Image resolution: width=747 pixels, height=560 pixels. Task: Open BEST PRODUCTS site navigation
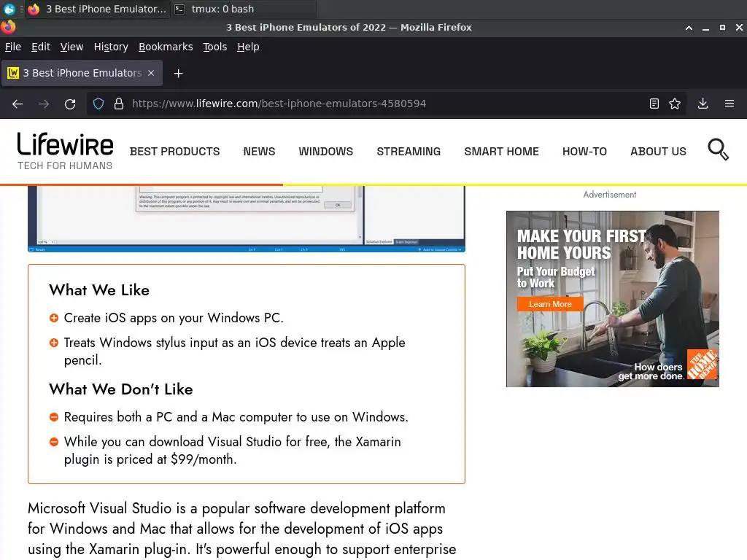pyautogui.click(x=175, y=152)
